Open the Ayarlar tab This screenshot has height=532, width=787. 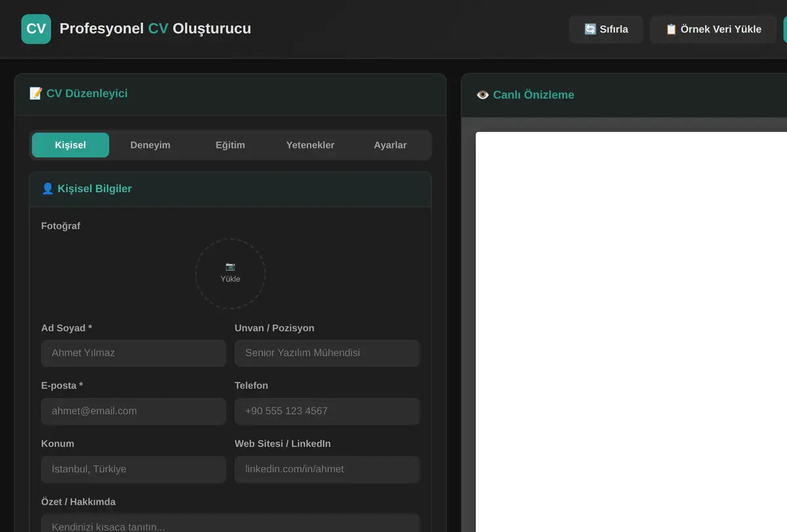tap(390, 145)
